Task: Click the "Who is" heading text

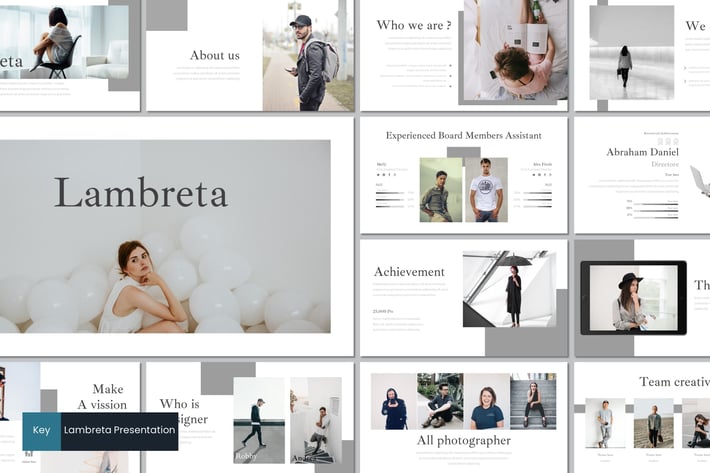Action: [x=179, y=404]
